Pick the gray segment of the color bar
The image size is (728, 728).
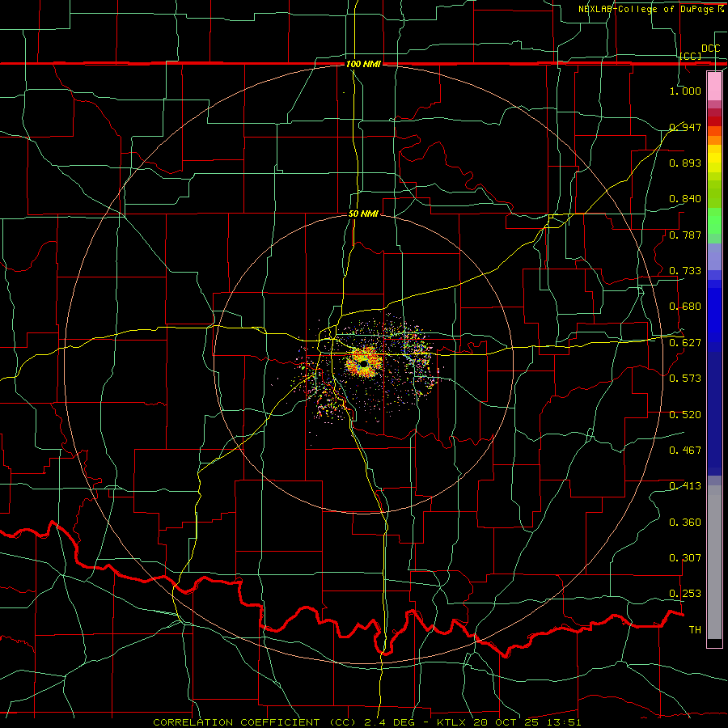[x=714, y=562]
